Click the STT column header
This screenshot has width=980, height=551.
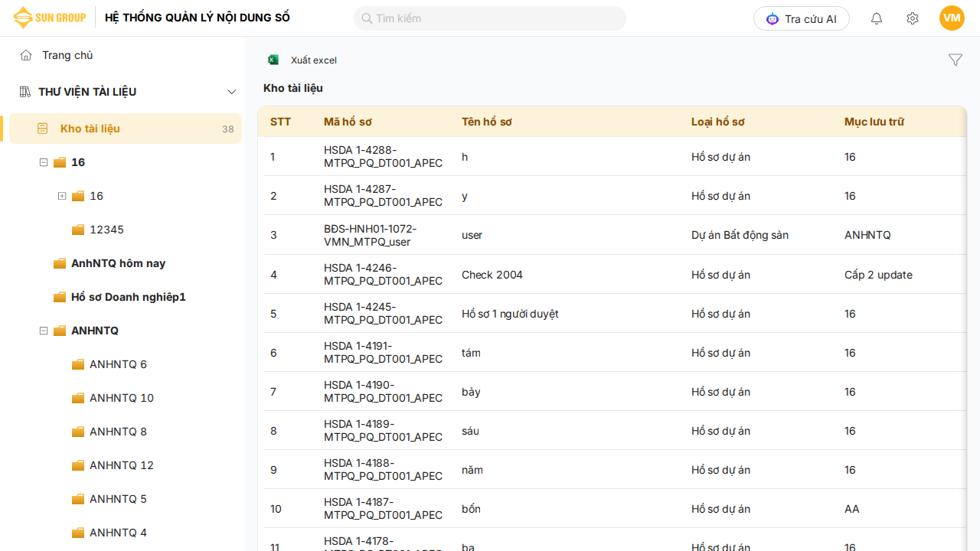click(x=281, y=122)
